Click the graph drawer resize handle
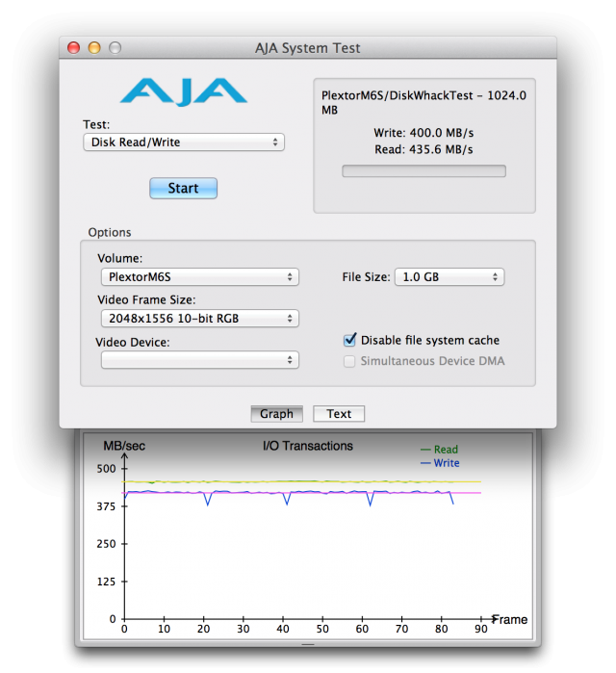Screen dimensions: 616x673 [308, 644]
